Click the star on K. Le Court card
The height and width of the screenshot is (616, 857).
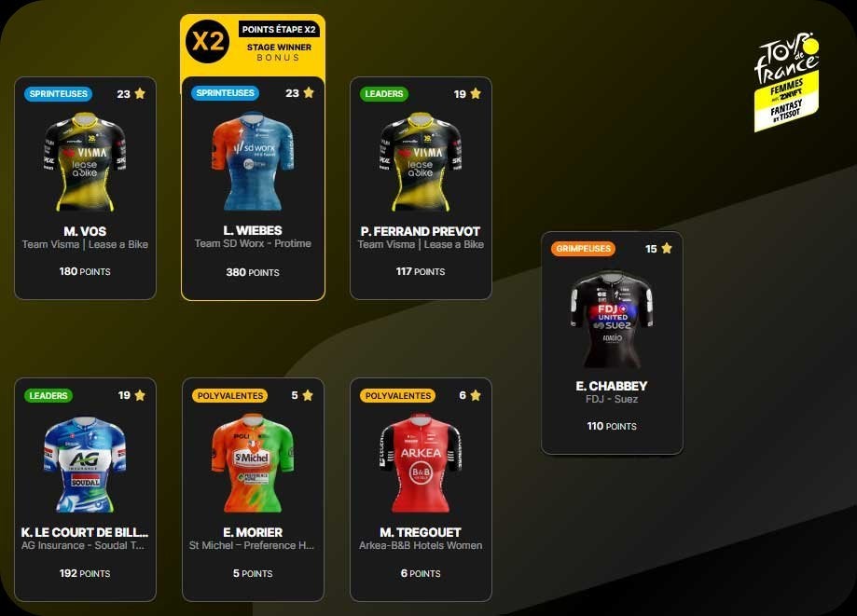tap(140, 395)
